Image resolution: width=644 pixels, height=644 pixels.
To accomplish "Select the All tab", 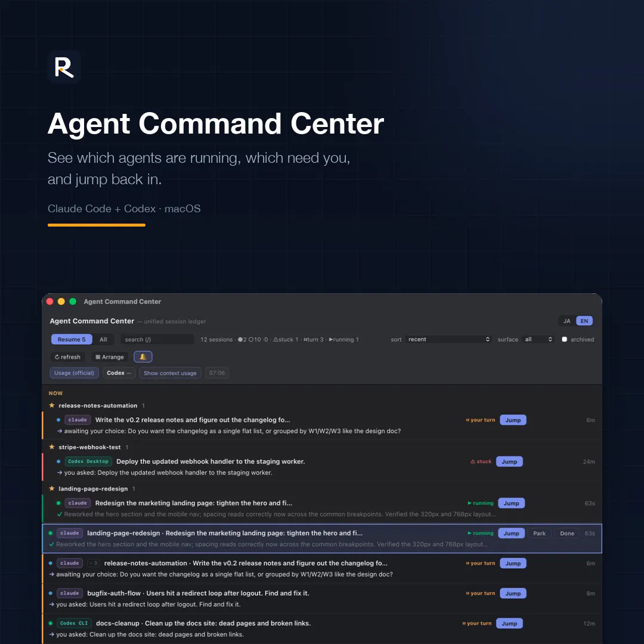I will click(x=104, y=339).
